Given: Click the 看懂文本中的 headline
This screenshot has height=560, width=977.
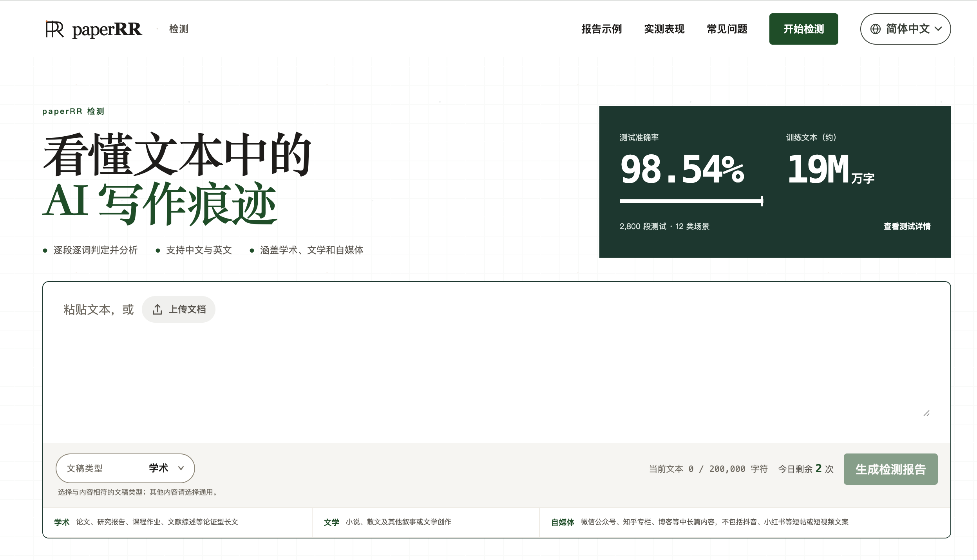Looking at the screenshot, I should pos(177,154).
